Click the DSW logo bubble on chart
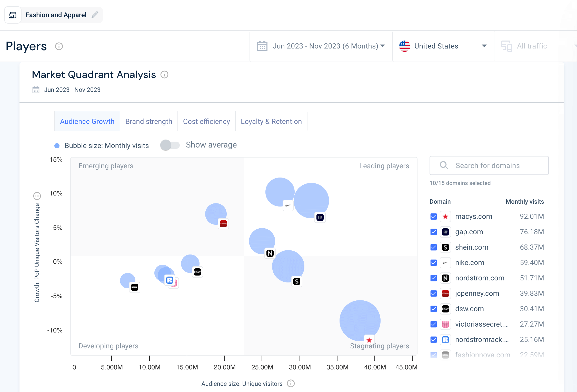 (197, 272)
